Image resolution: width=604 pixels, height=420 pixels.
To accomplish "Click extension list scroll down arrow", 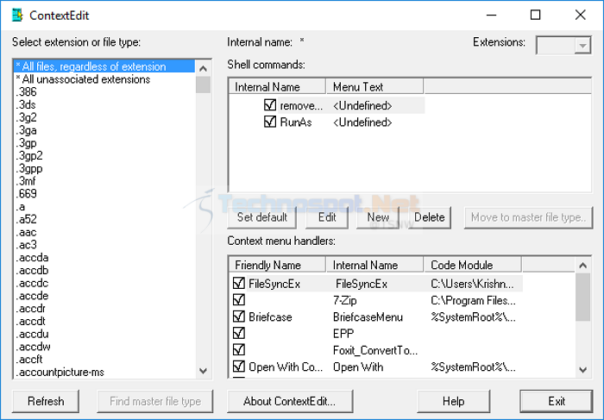I will (x=203, y=371).
